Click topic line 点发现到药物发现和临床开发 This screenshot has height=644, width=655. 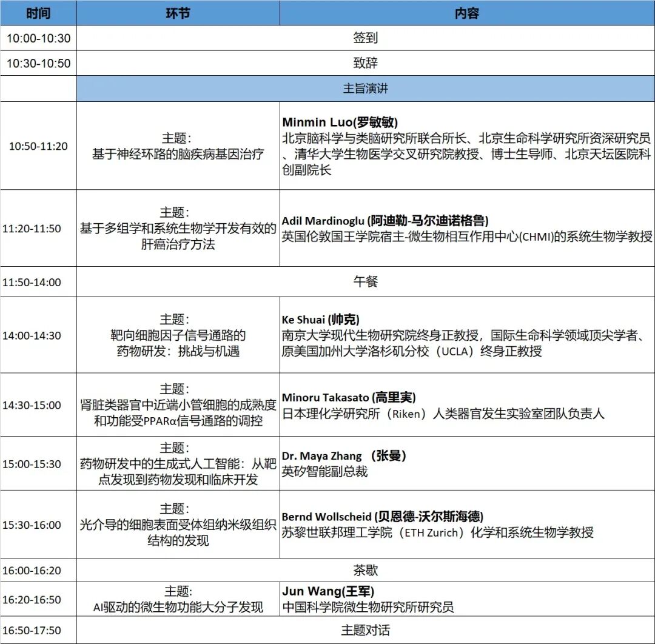click(178, 480)
